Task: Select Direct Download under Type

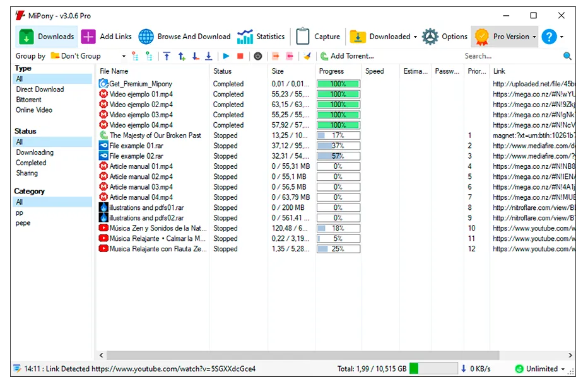Action: coord(40,89)
